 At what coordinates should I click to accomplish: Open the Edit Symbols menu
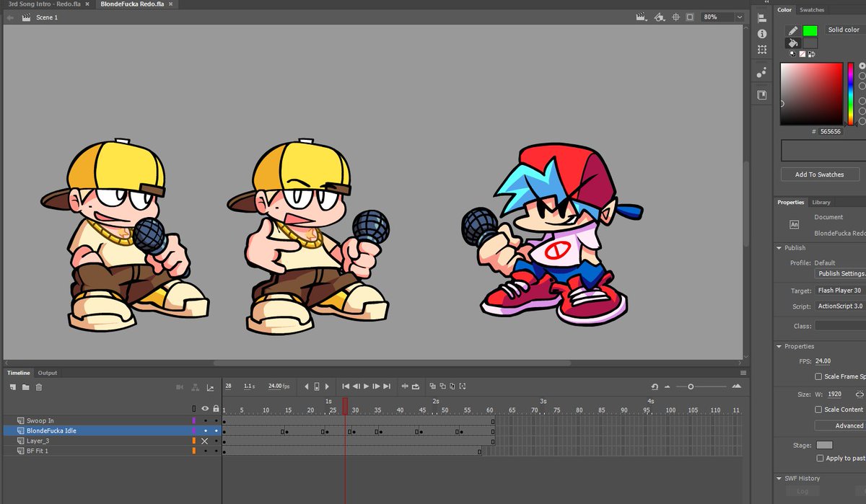pos(660,17)
